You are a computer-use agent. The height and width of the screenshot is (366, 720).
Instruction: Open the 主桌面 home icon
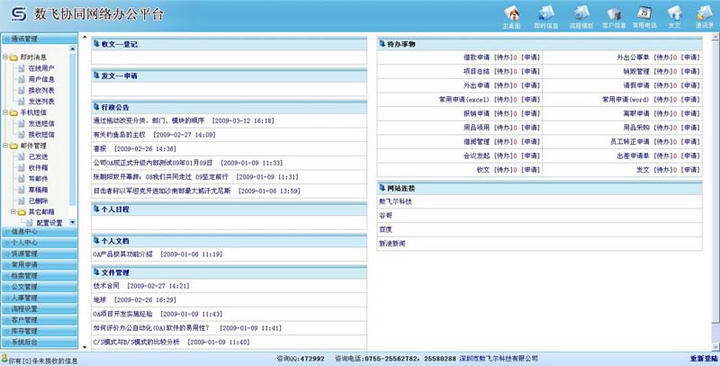512,13
